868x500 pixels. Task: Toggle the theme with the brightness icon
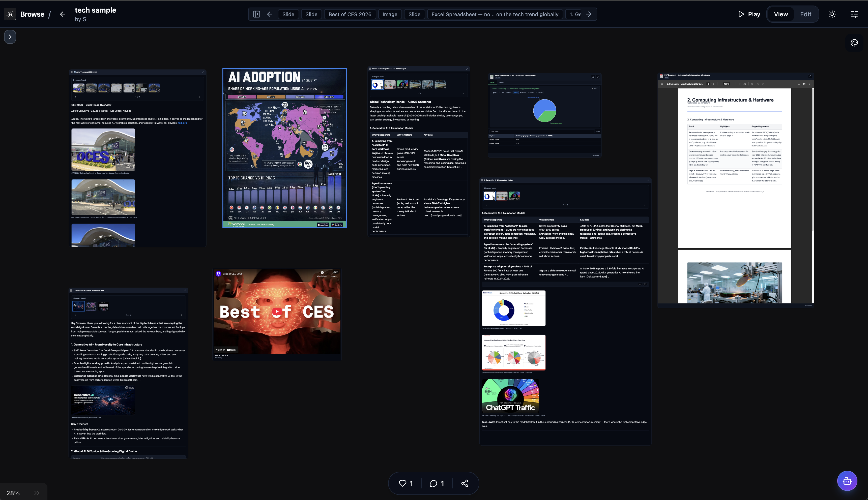tap(832, 14)
